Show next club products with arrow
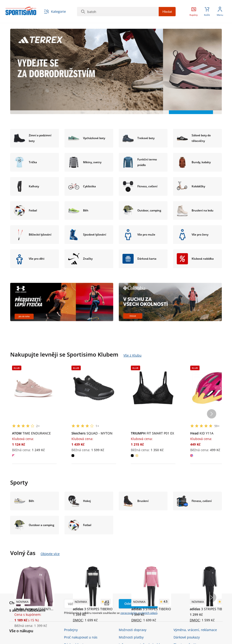The width and height of the screenshot is (232, 644). click(211, 414)
